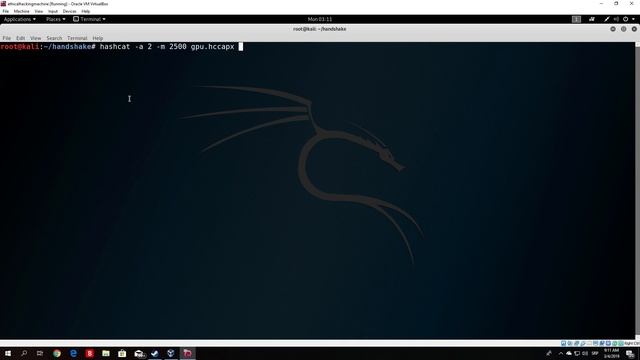
Task: Open File Explorer from the taskbar
Action: pos(106,353)
